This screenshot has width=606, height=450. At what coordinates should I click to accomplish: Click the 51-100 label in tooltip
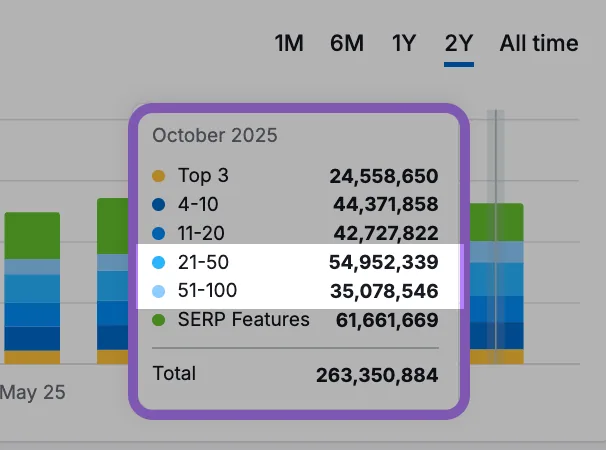(207, 290)
